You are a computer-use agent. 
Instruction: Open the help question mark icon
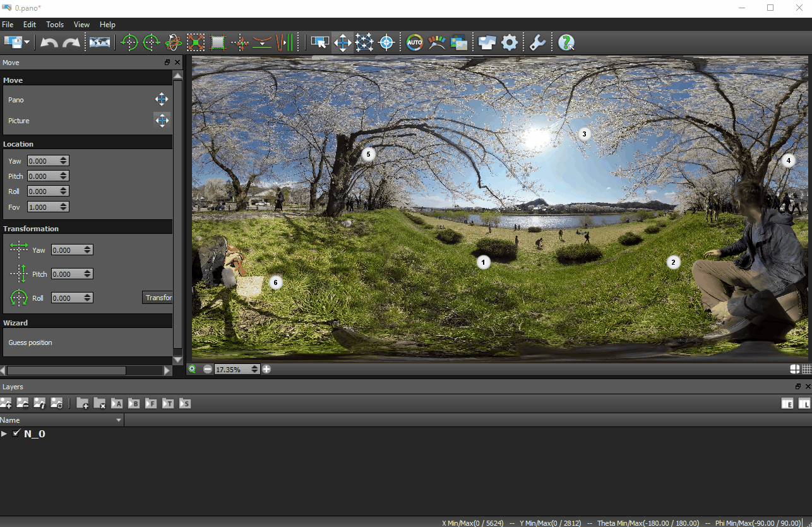pos(566,43)
